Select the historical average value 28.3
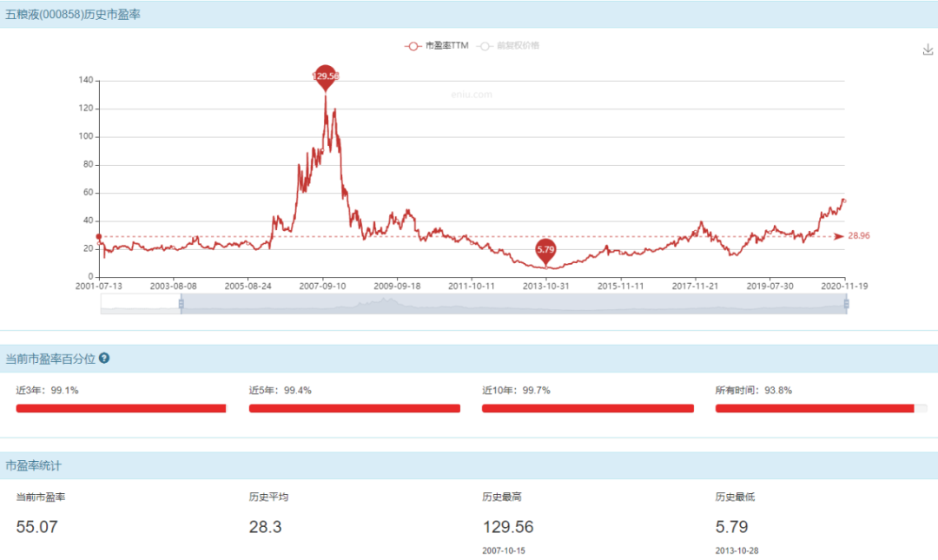Screen dimensions: 938x560 tap(266, 527)
